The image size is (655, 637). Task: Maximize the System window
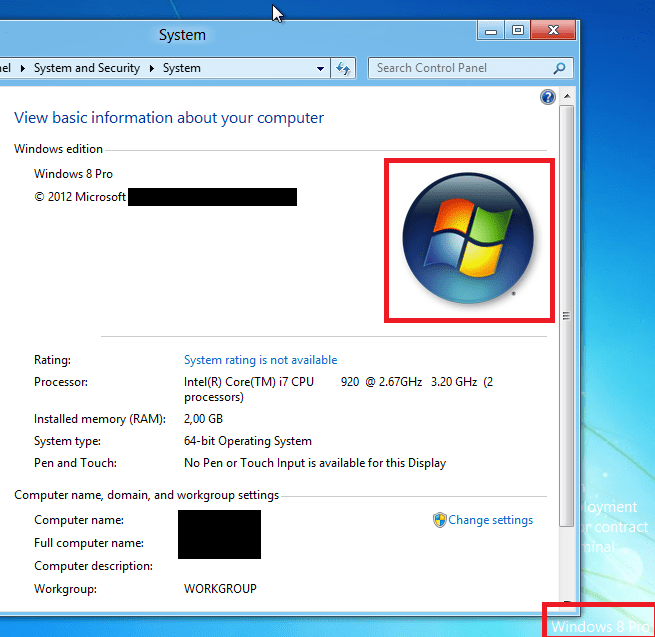pyautogui.click(x=518, y=31)
